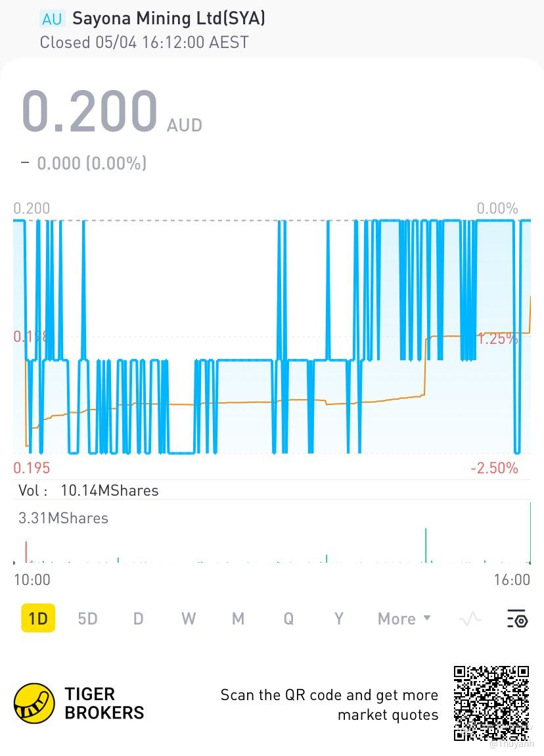The image size is (544, 756).
Task: Tap the red volume bar near 10:00
Action: [x=26, y=552]
